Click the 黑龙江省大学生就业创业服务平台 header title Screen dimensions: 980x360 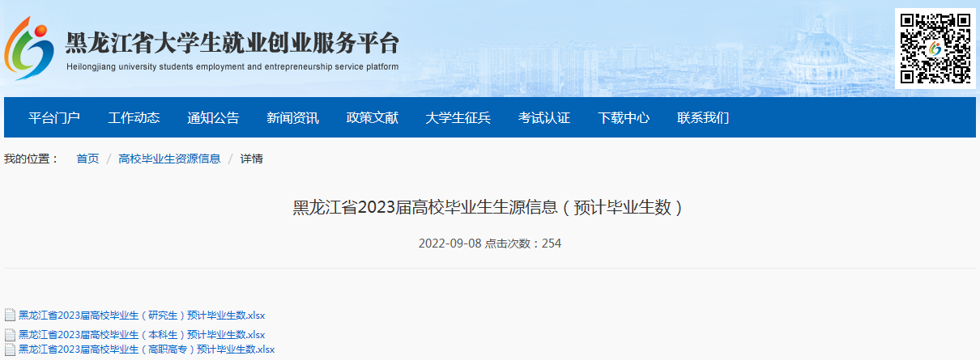232,44
